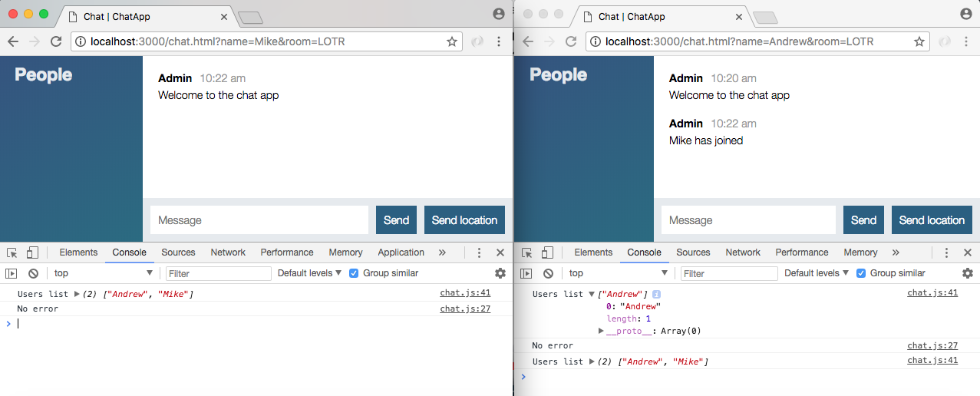This screenshot has height=396, width=980.
Task: Open the top context dropdown in Andrew's console
Action: pyautogui.click(x=618, y=273)
